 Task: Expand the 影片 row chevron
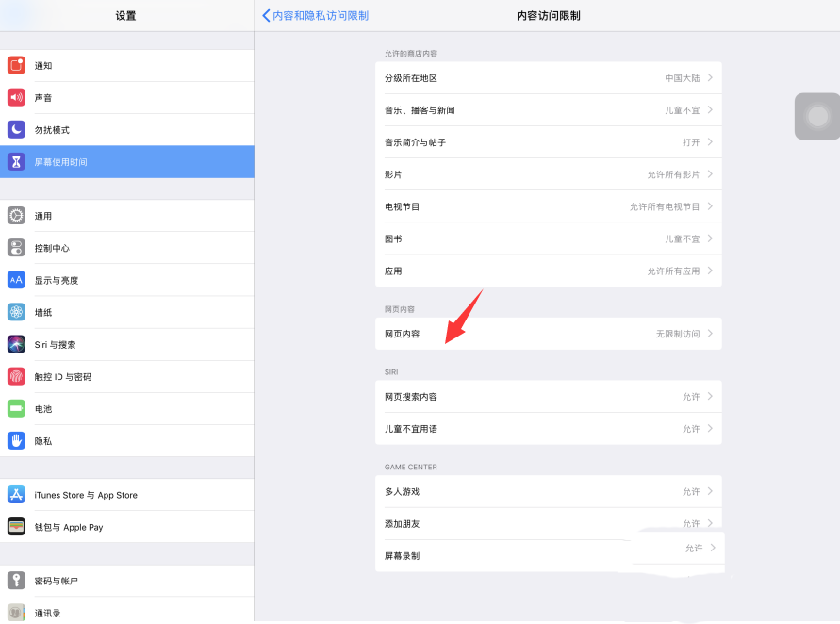tap(710, 174)
